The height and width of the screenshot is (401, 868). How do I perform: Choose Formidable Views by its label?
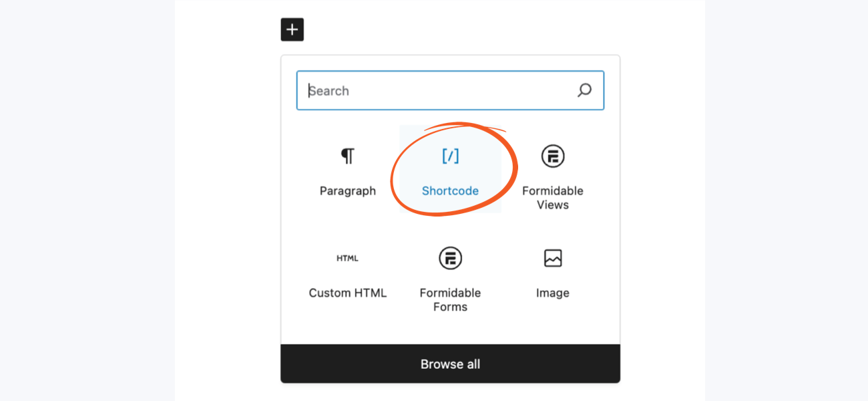(552, 197)
